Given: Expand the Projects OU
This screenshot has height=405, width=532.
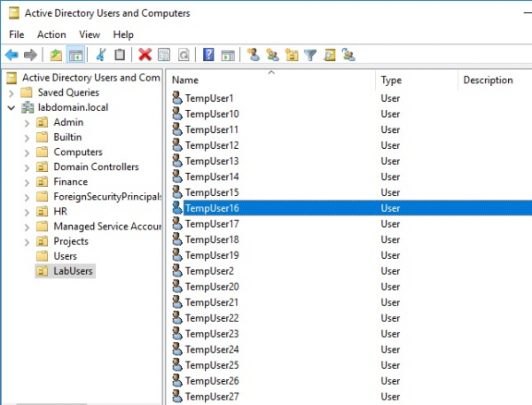Looking at the screenshot, I should point(27,242).
